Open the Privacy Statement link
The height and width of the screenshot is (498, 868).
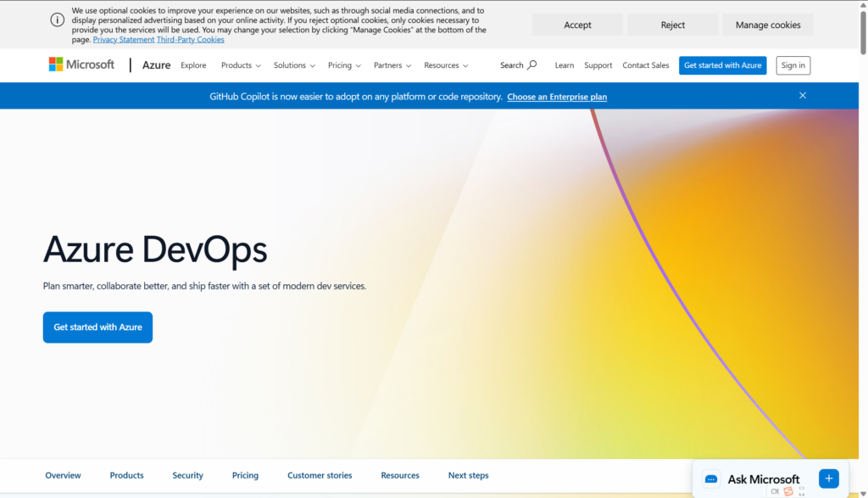point(124,39)
